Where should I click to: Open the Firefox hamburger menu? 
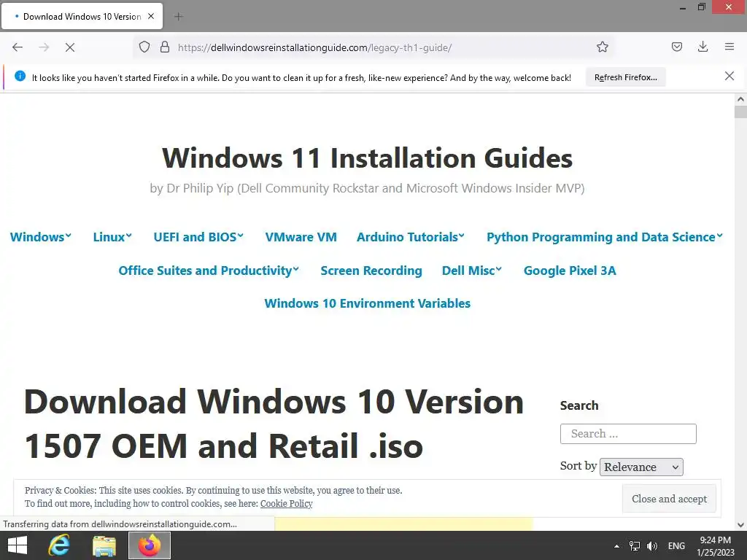tap(729, 47)
